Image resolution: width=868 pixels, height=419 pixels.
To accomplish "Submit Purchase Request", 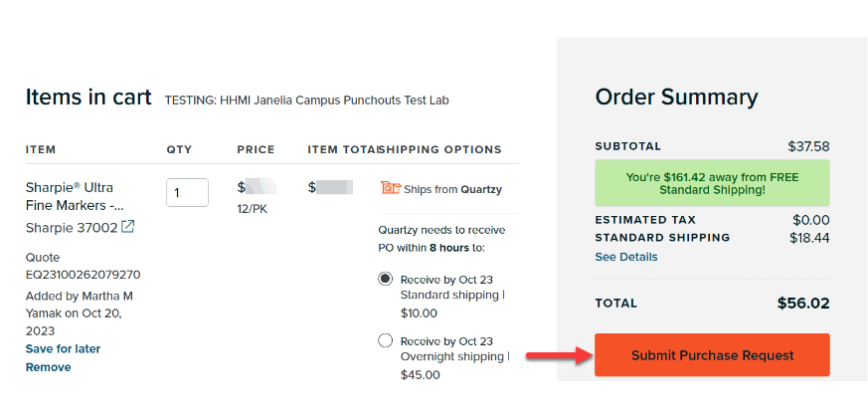I will pyautogui.click(x=712, y=355).
